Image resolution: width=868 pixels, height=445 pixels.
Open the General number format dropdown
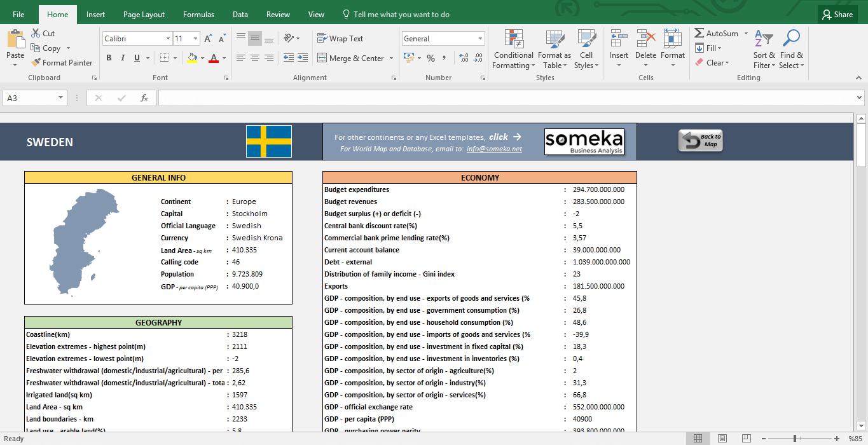pos(480,39)
